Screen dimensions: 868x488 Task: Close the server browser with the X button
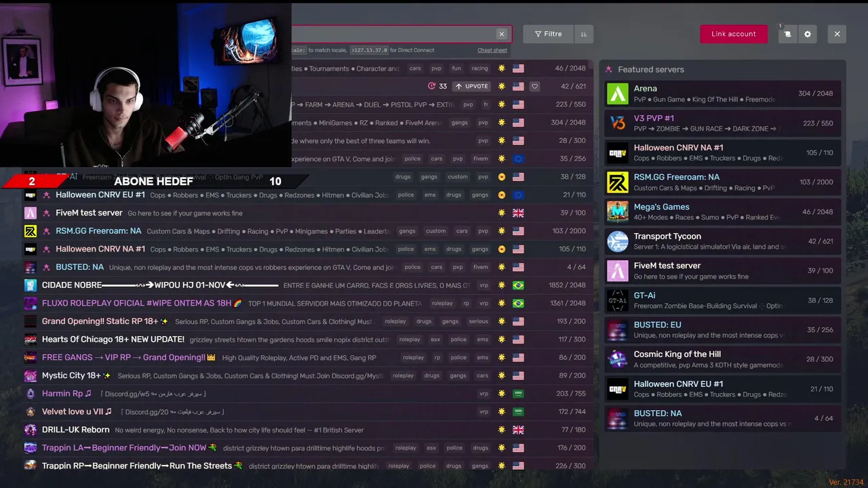pyautogui.click(x=837, y=34)
